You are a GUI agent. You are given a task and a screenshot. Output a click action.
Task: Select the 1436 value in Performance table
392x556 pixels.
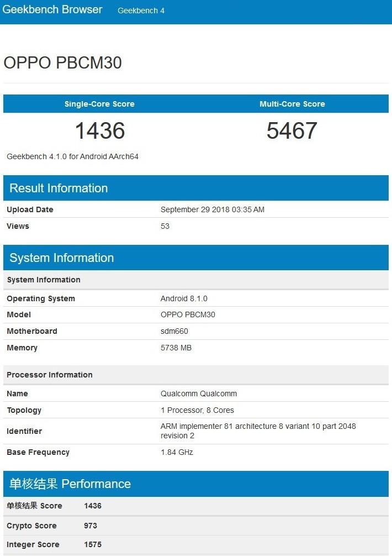click(x=93, y=506)
